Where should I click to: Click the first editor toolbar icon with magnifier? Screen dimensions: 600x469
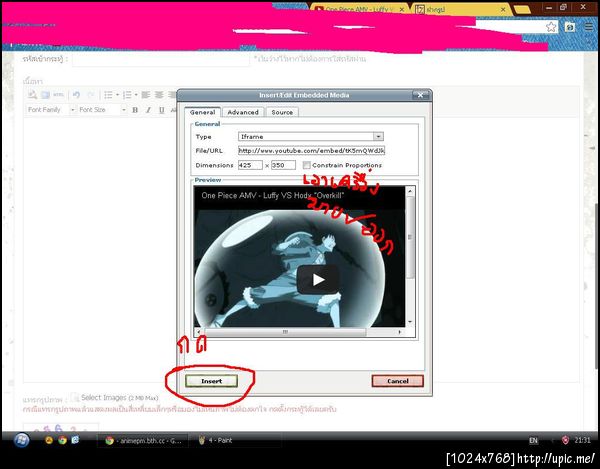pos(32,95)
